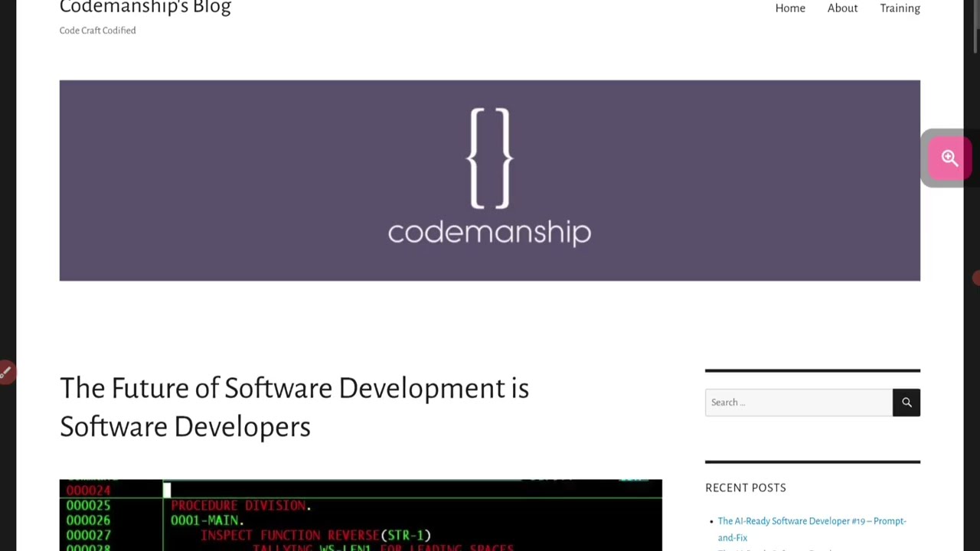Open the Training menu item
Viewport: 980px width, 551px height.
tap(900, 8)
